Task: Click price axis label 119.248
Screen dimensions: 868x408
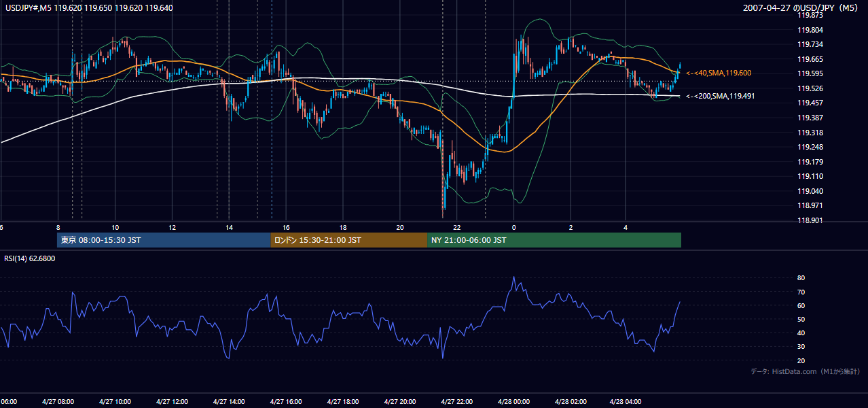Action: 810,147
